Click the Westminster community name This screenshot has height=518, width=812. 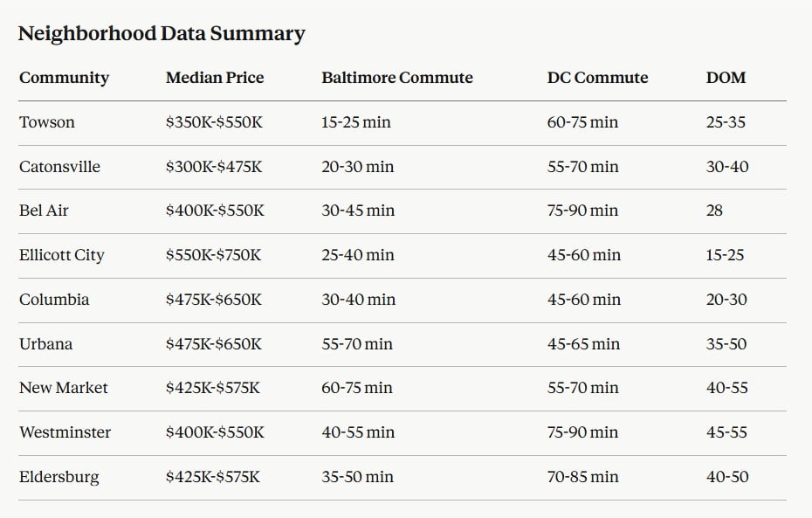pyautogui.click(x=65, y=432)
